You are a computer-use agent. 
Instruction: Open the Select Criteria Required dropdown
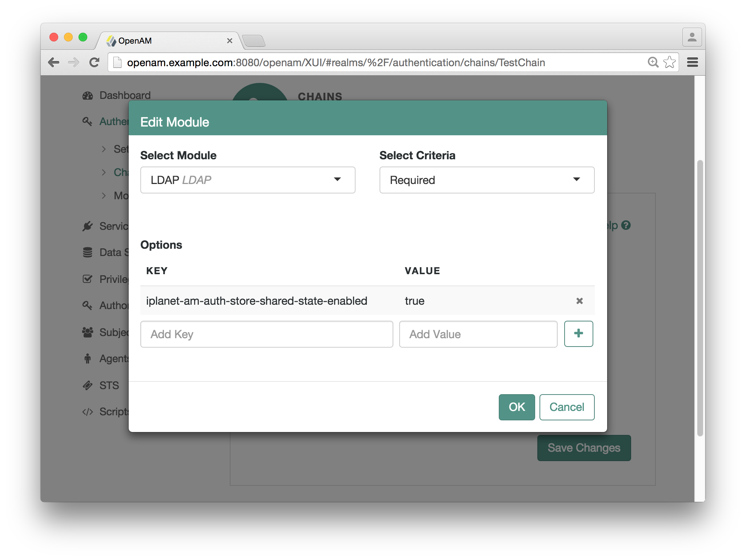487,180
